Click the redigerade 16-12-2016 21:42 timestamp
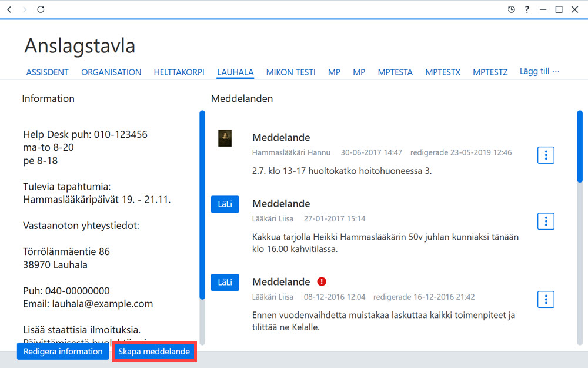This screenshot has height=368, width=588. [x=424, y=297]
